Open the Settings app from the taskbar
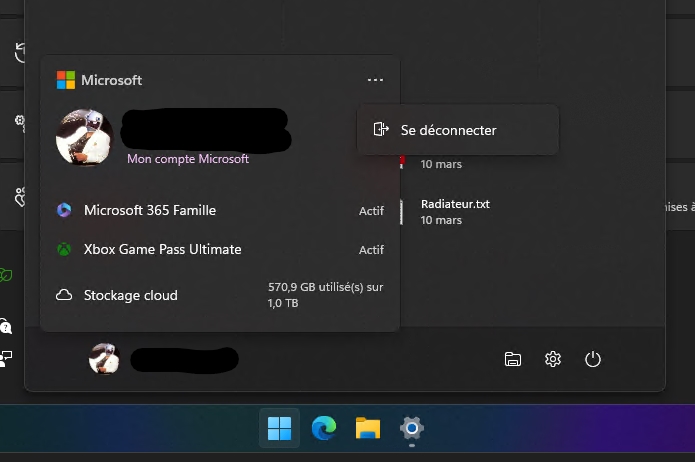695x462 pixels. pyautogui.click(x=411, y=429)
